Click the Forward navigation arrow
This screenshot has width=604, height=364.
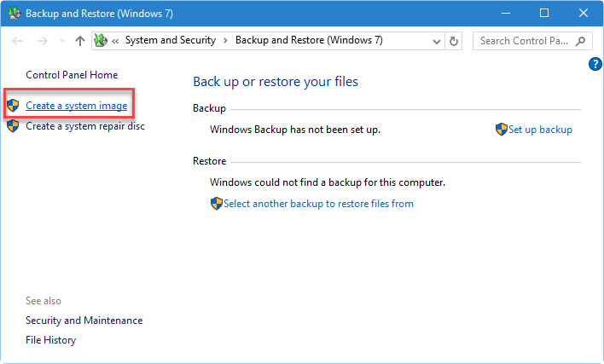coord(41,41)
